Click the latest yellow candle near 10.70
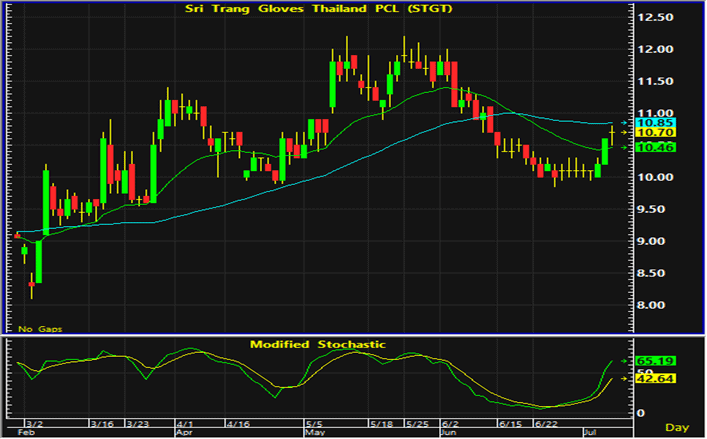Viewport: 707px width, 439px height. point(612,135)
